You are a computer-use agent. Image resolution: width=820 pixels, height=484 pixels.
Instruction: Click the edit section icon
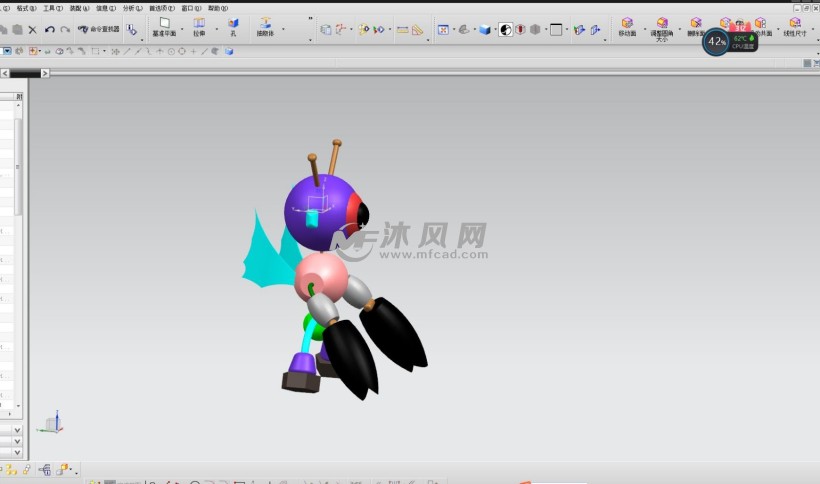pos(595,30)
